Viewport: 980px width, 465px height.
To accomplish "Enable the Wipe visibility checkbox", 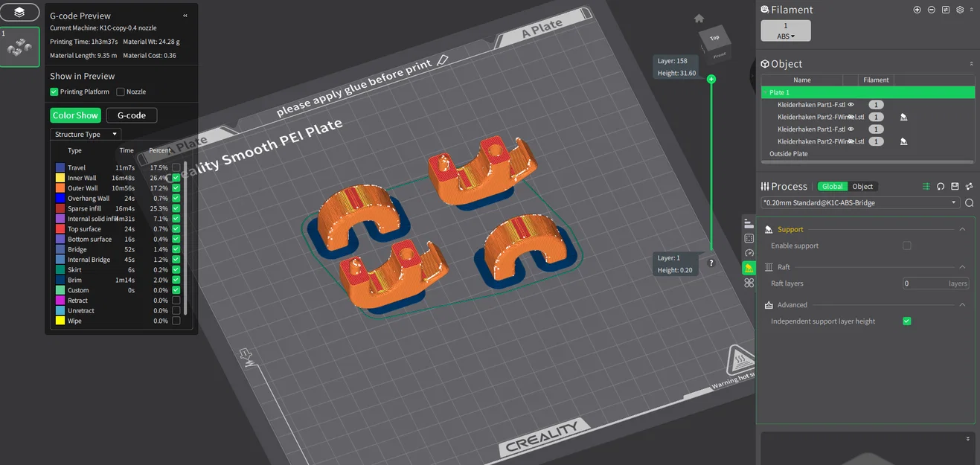I will pos(176,321).
